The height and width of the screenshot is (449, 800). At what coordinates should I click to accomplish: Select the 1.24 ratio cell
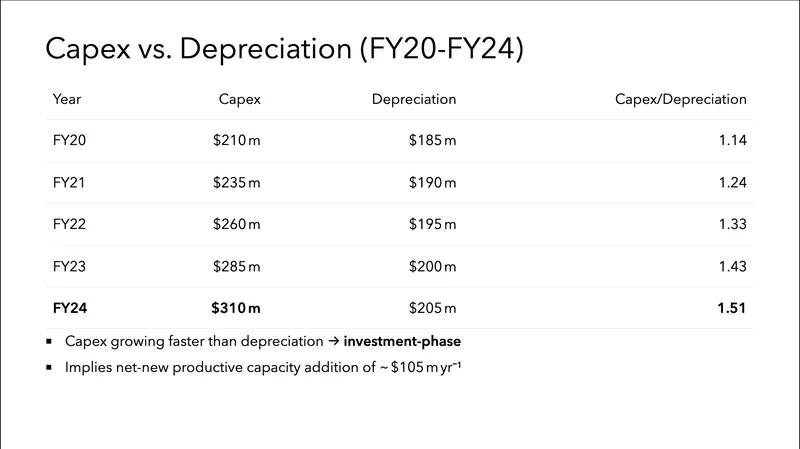click(733, 183)
